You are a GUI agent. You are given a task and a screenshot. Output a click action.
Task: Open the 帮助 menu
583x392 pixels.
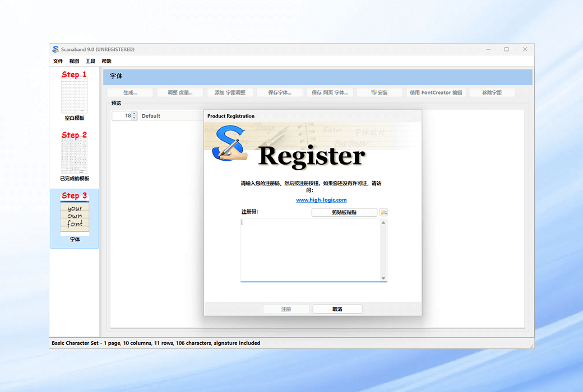[x=107, y=61]
